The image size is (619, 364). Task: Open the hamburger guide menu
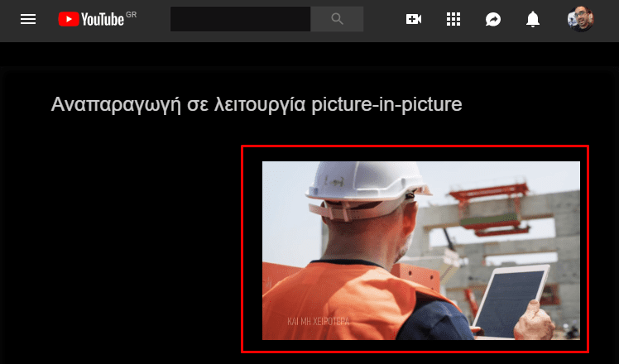[28, 19]
